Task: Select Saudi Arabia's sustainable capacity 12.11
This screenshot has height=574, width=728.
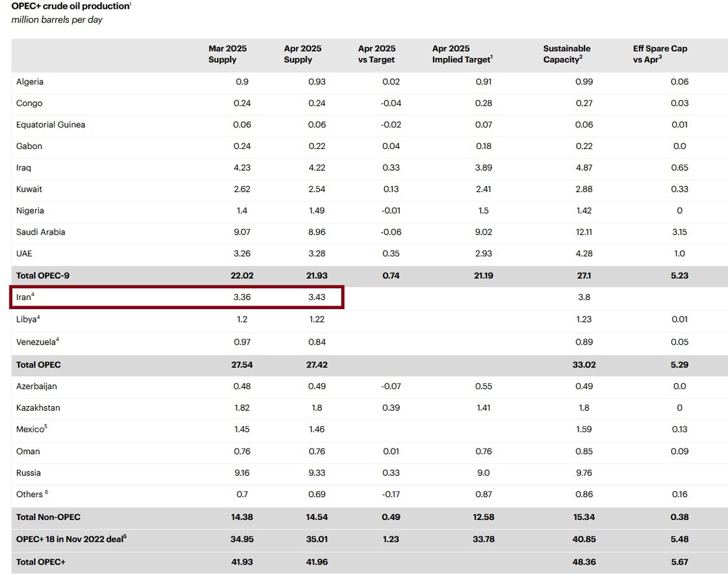Action: pos(584,232)
